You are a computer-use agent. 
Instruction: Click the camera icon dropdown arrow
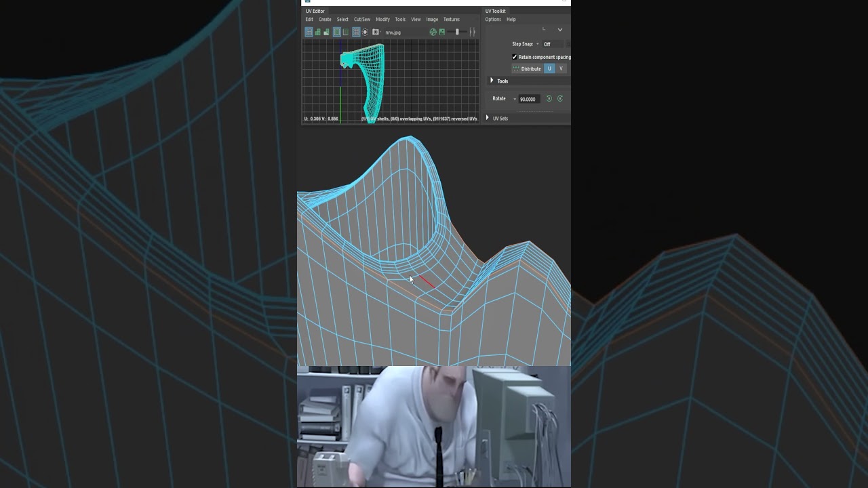click(x=380, y=31)
